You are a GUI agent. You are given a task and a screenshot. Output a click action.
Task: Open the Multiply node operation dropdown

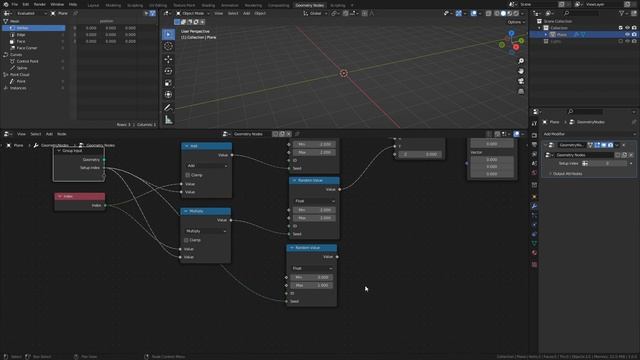pos(206,231)
